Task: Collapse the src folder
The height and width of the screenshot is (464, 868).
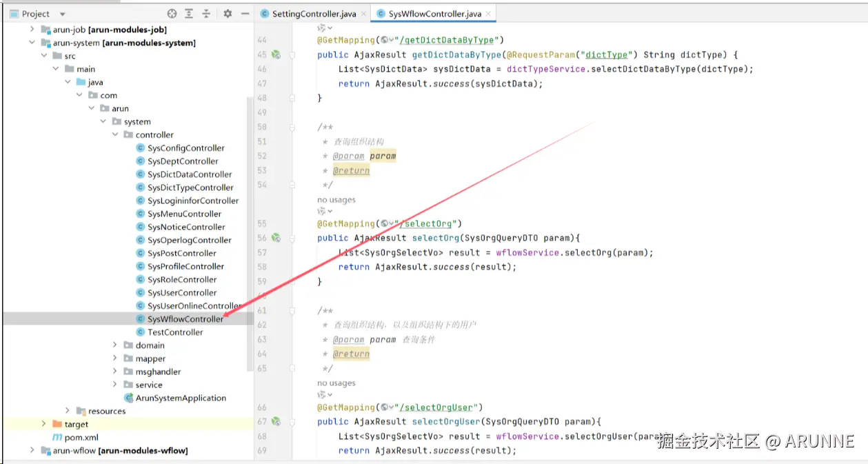Action: [43, 56]
